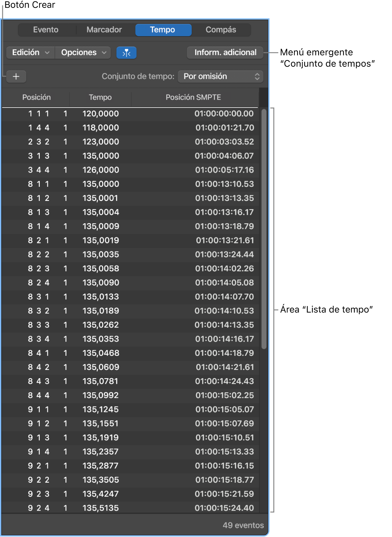Select tempo value 135,0019
Viewport: 392px width, 537px height.
coord(101,240)
